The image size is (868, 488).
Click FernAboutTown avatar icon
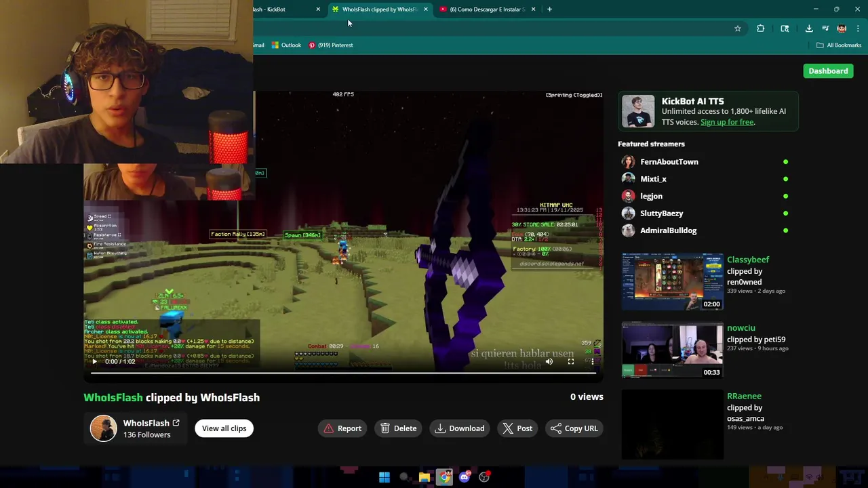click(x=629, y=161)
